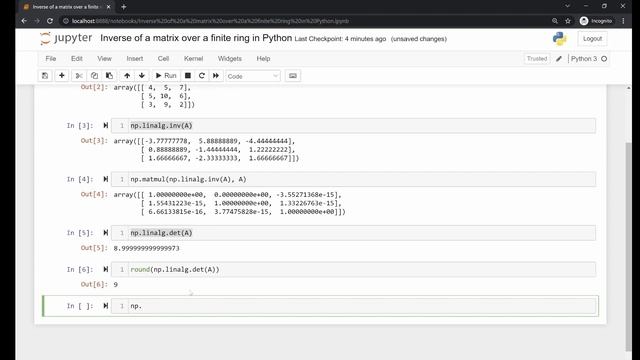Click into the np.matmul code cell

(x=353, y=179)
